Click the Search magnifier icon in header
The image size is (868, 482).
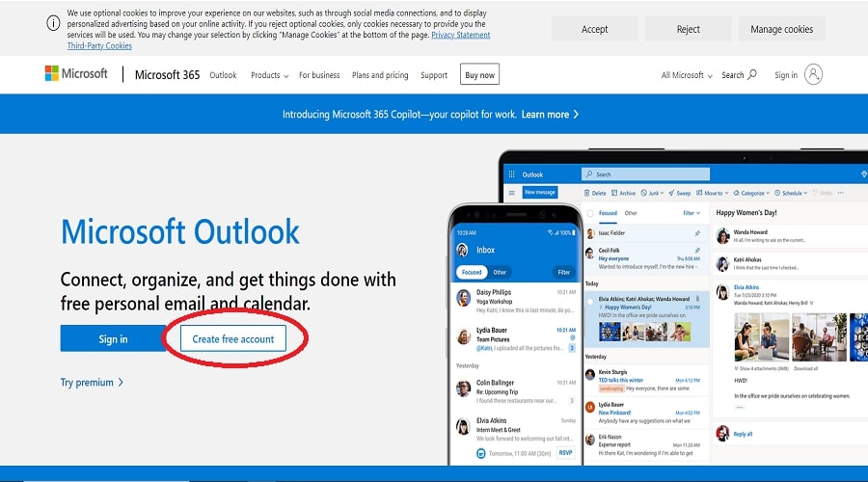coord(752,74)
